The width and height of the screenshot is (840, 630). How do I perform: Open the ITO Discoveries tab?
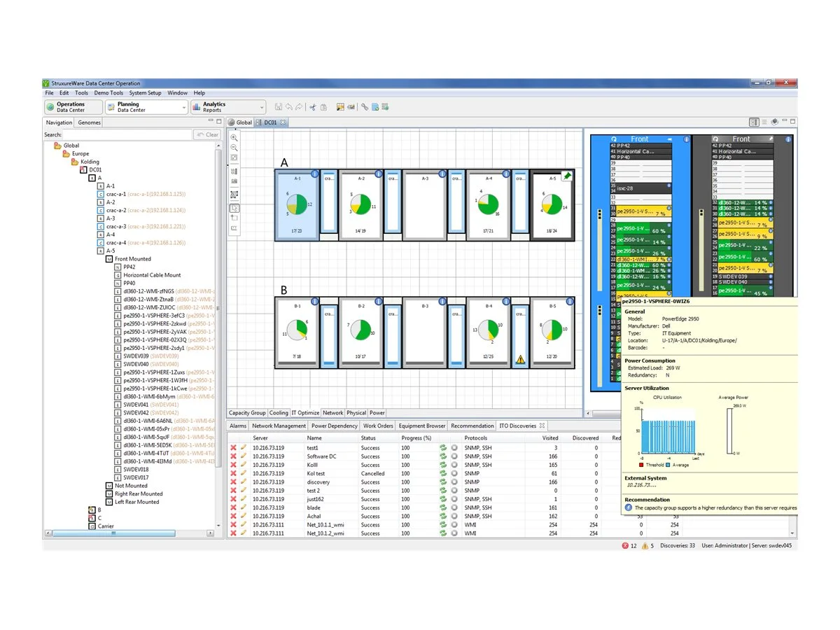pyautogui.click(x=515, y=425)
